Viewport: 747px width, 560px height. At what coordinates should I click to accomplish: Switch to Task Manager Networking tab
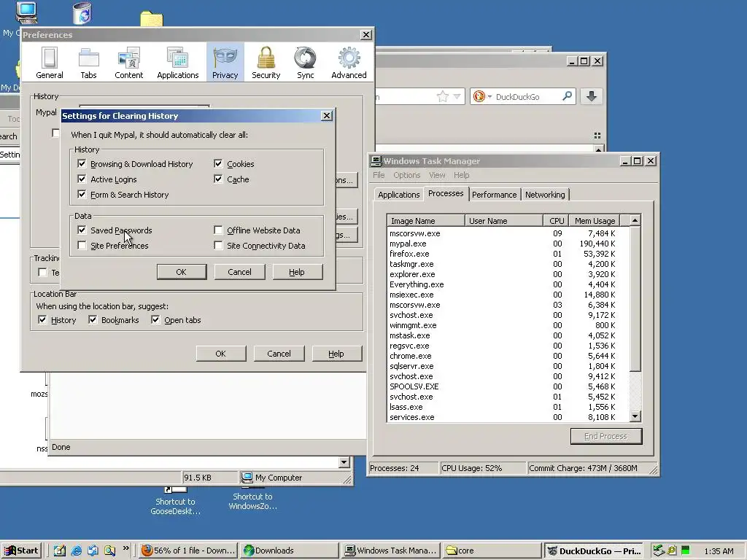click(545, 194)
